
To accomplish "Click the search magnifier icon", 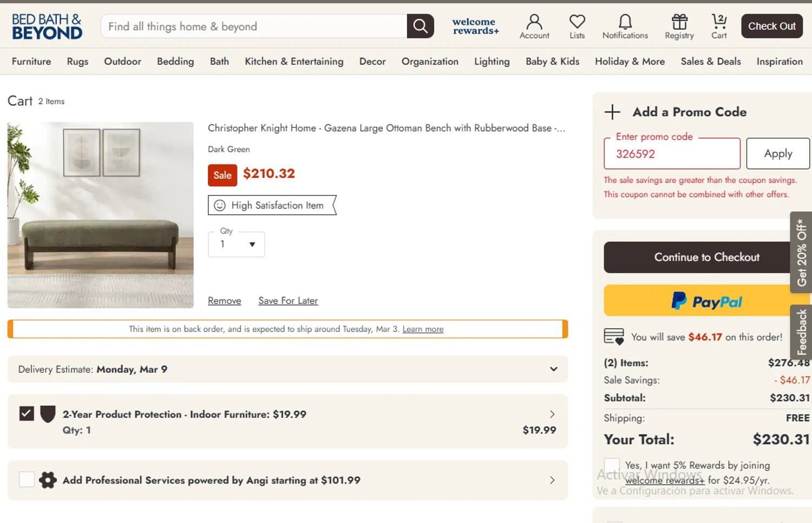I will 421,26.
